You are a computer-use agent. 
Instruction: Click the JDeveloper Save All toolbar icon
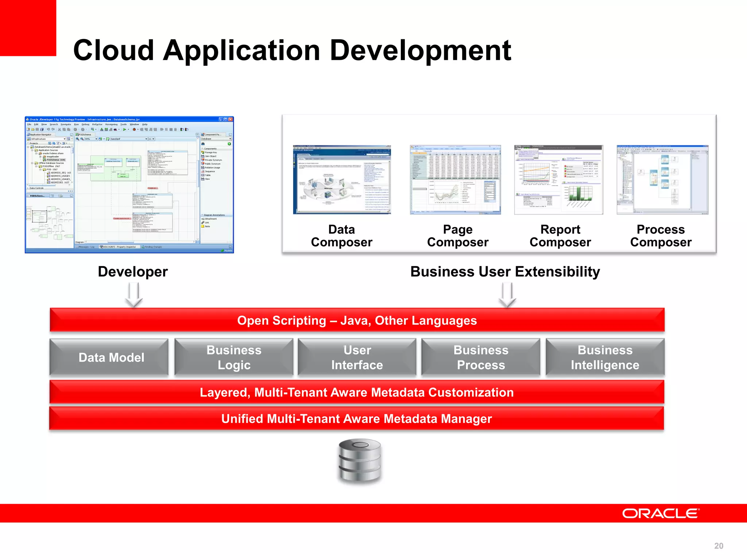[x=42, y=129]
